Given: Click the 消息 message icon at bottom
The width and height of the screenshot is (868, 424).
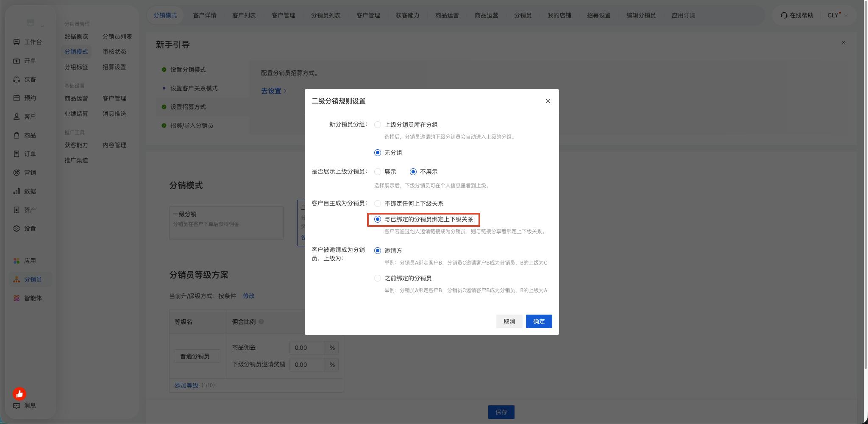Looking at the screenshot, I should click(x=17, y=406).
